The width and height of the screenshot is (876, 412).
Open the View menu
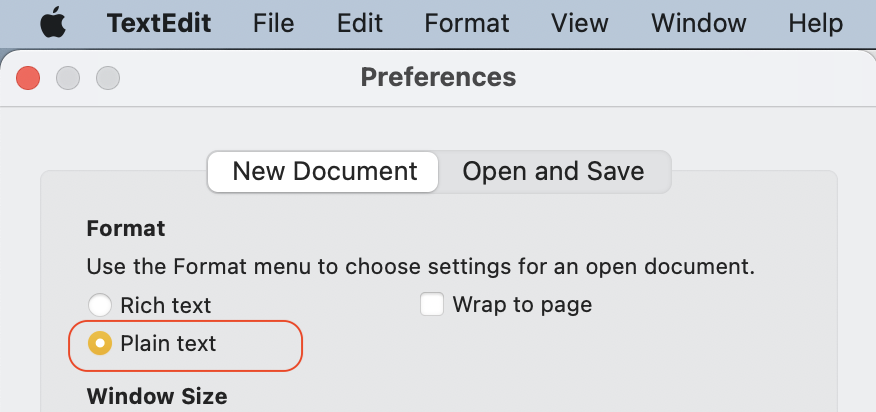coord(580,23)
